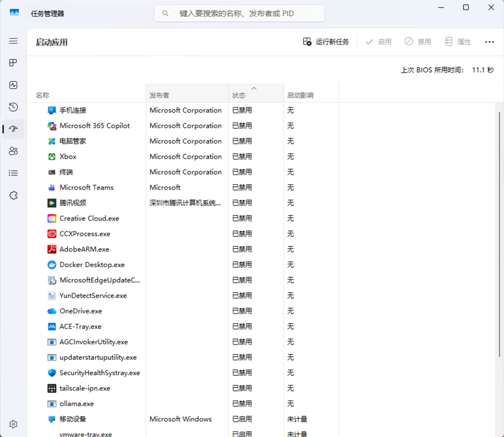Click the tailscale-ipn.exe icon
The image size is (504, 437).
[52, 388]
